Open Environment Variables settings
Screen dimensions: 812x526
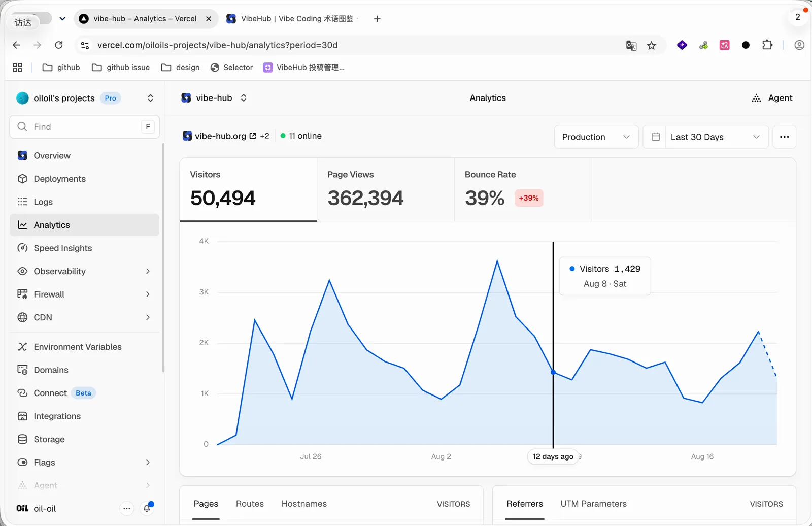(84, 347)
